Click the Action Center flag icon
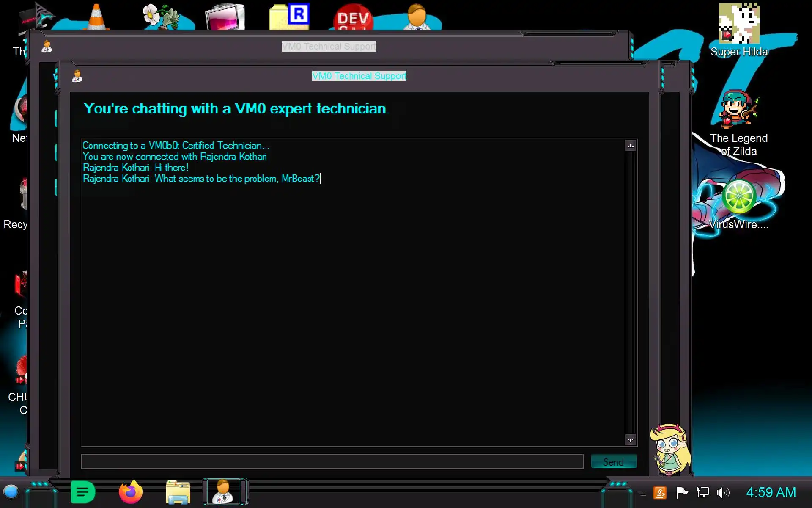 [682, 492]
